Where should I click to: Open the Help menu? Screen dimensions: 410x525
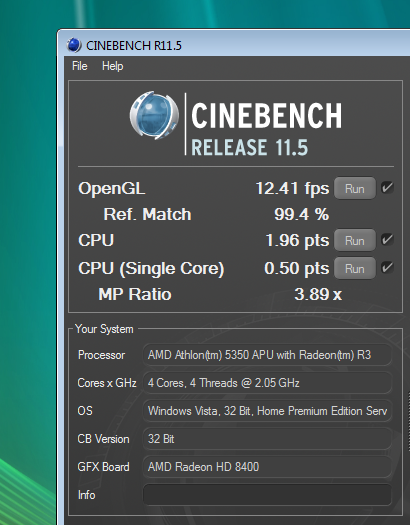click(112, 66)
